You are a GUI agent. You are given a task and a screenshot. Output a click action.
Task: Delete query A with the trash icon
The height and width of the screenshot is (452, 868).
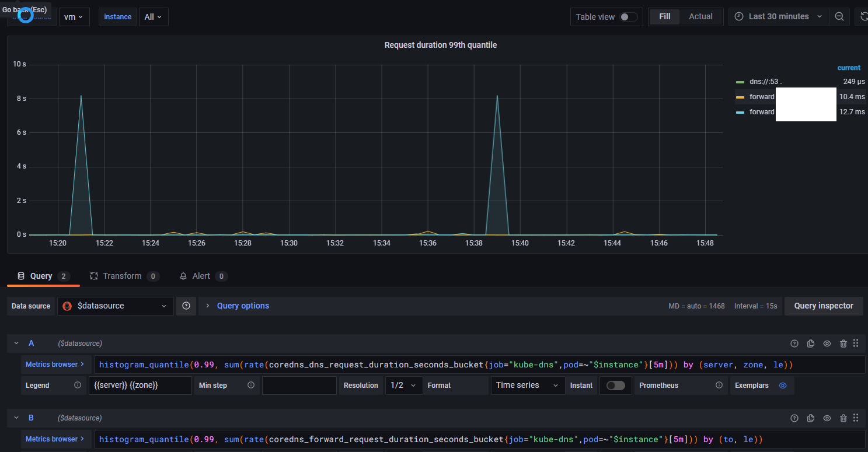coord(843,343)
